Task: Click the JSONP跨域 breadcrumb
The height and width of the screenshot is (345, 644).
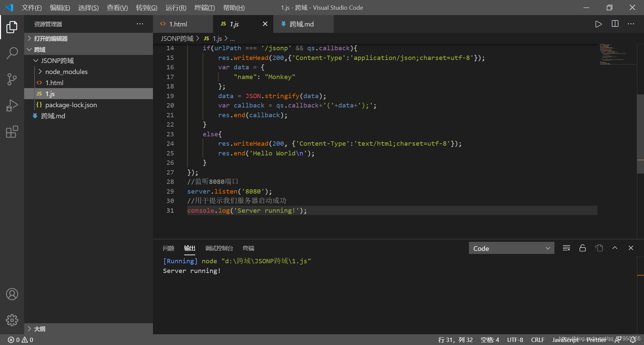Action: pyautogui.click(x=177, y=39)
